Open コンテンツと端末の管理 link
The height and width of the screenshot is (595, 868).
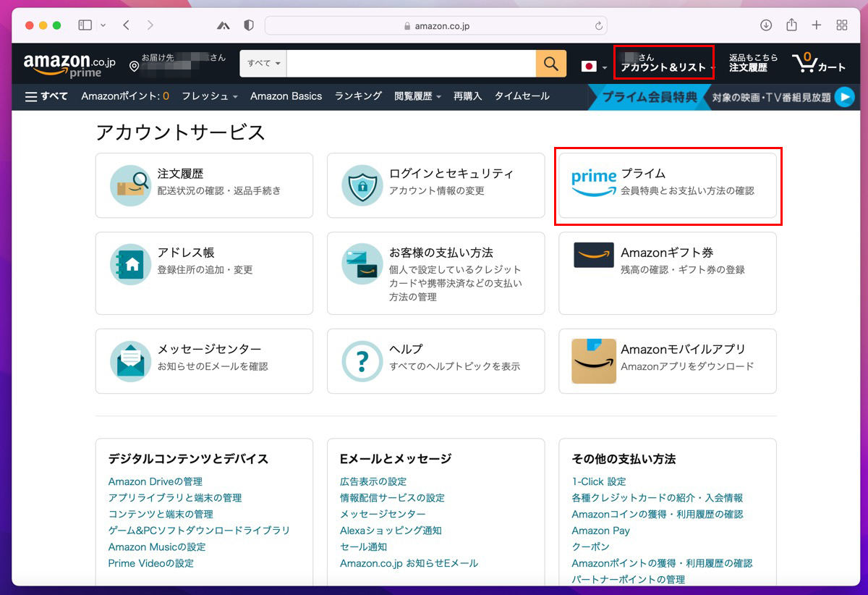click(161, 514)
